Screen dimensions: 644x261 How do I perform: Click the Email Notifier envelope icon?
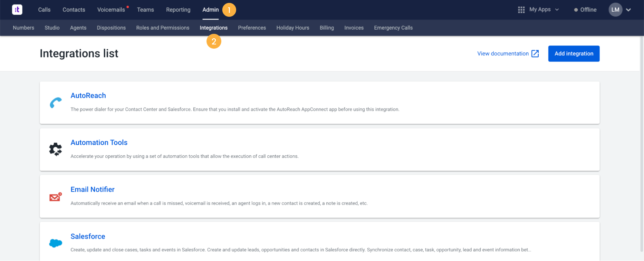point(55,197)
